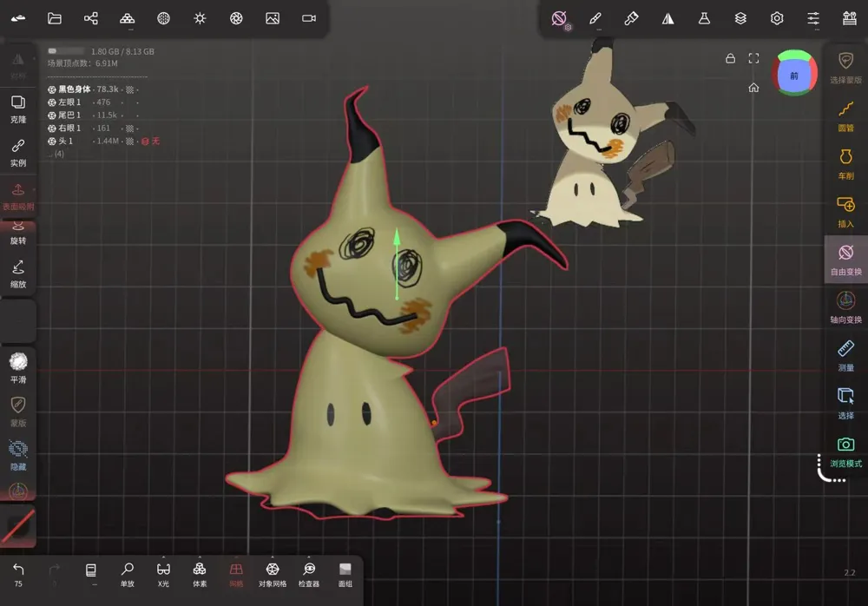Screen dimensions: 868x606
Task: Open the painting brush menu
Action: click(x=632, y=18)
